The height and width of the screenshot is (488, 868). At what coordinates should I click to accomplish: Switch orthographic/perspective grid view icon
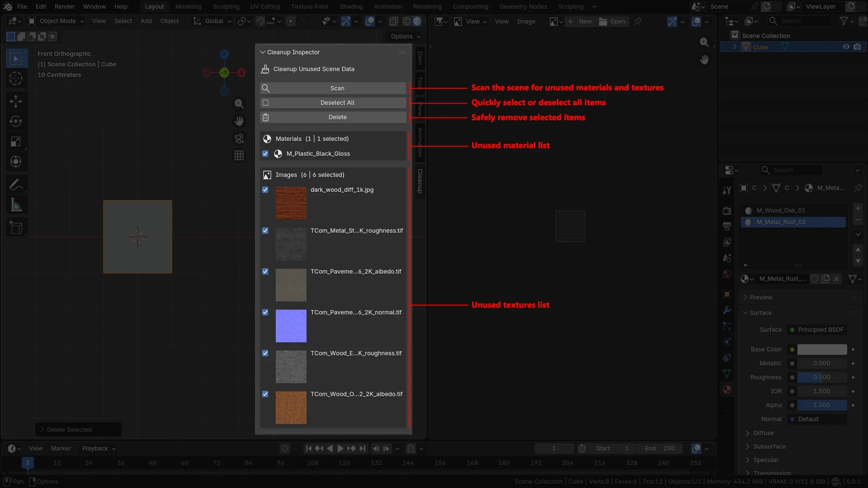tap(239, 155)
